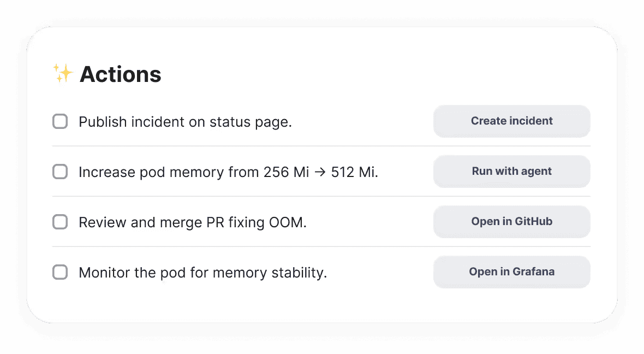This screenshot has height=354, width=644.
Task: Click the Actions heading text
Action: tap(120, 74)
